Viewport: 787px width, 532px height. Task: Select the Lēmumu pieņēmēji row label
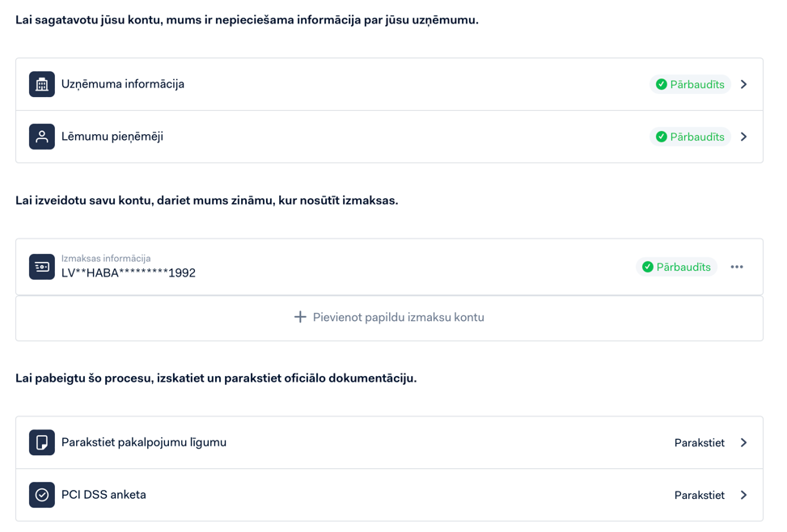112,137
